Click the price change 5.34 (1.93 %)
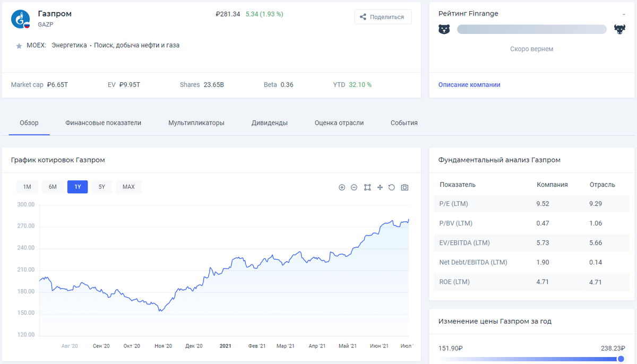This screenshot has width=637, height=364. [264, 14]
